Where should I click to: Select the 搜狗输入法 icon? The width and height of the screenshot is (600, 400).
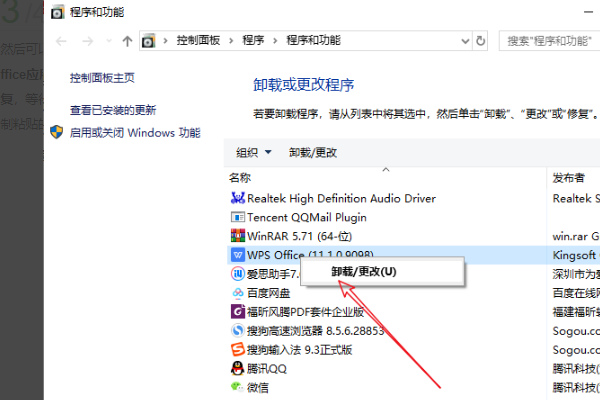pyautogui.click(x=238, y=349)
